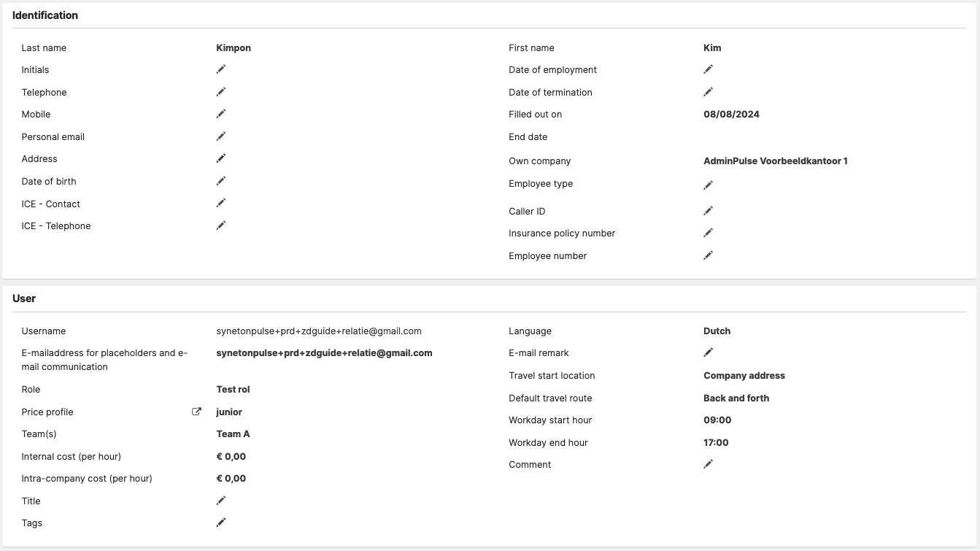Click pencil next to Employee number
This screenshot has height=551, width=980.
[x=708, y=255]
